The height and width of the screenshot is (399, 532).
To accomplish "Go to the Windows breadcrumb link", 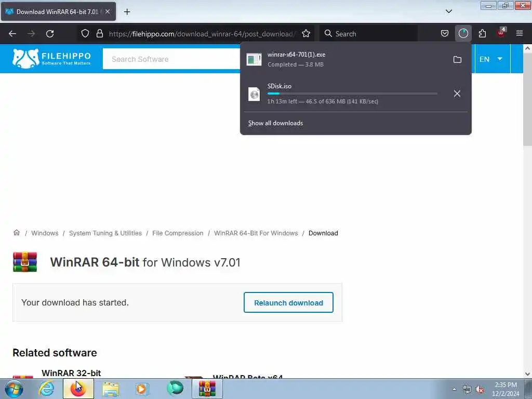I will click(45, 233).
